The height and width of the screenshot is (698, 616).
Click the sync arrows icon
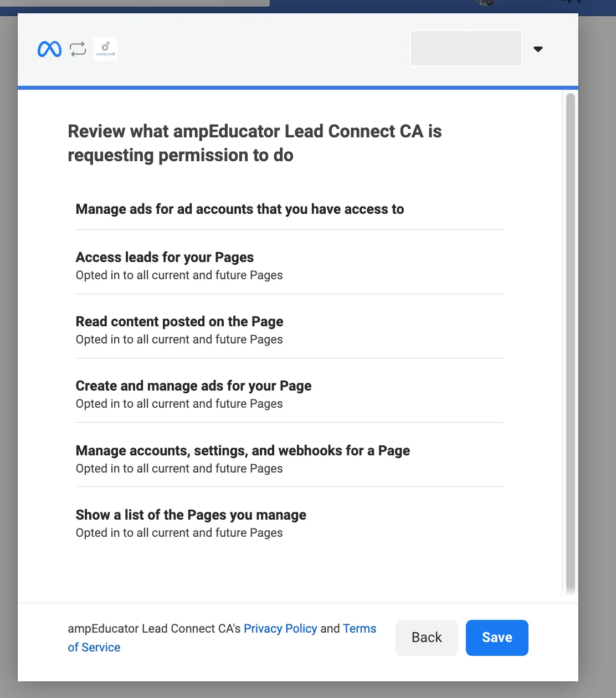coord(78,49)
